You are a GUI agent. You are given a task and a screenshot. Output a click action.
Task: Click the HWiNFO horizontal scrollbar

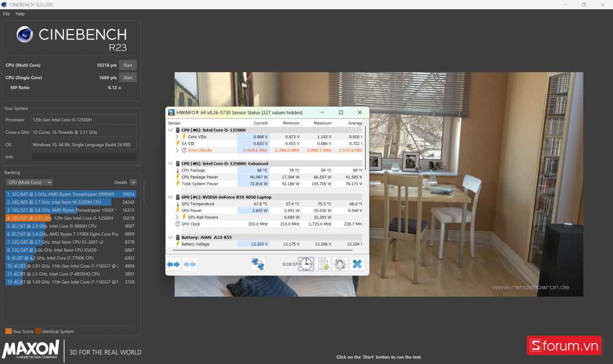point(263,250)
